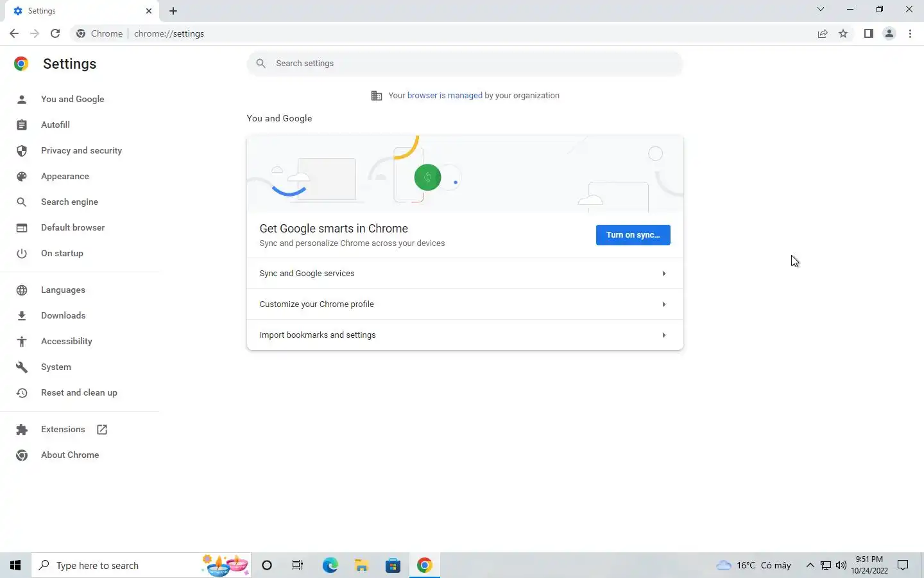Screen dimensions: 924x578
Task: Share this page using the share icon
Action: click(823, 33)
